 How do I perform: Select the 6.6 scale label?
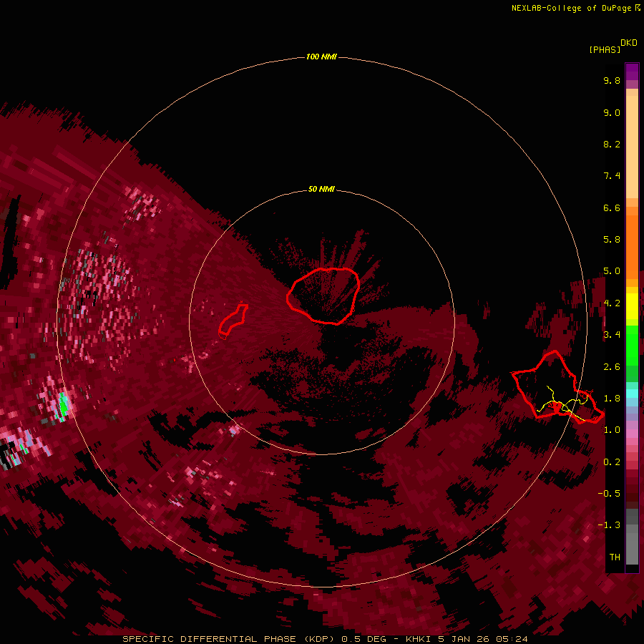[x=612, y=208]
